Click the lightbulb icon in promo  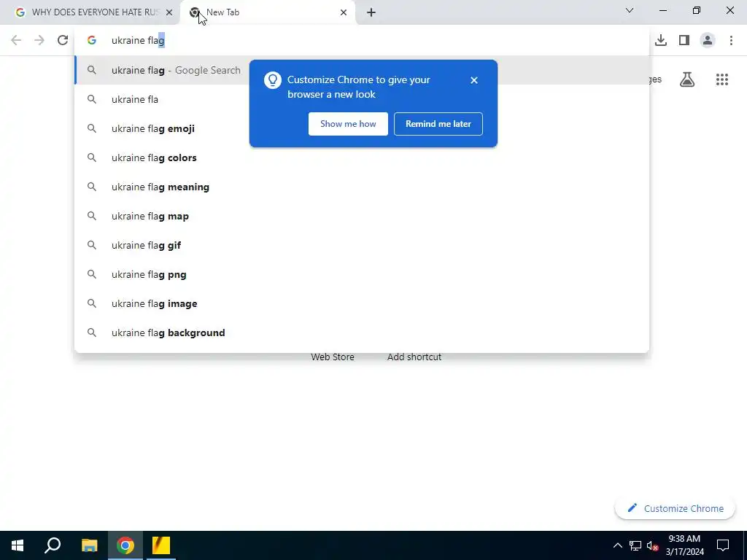(x=273, y=80)
